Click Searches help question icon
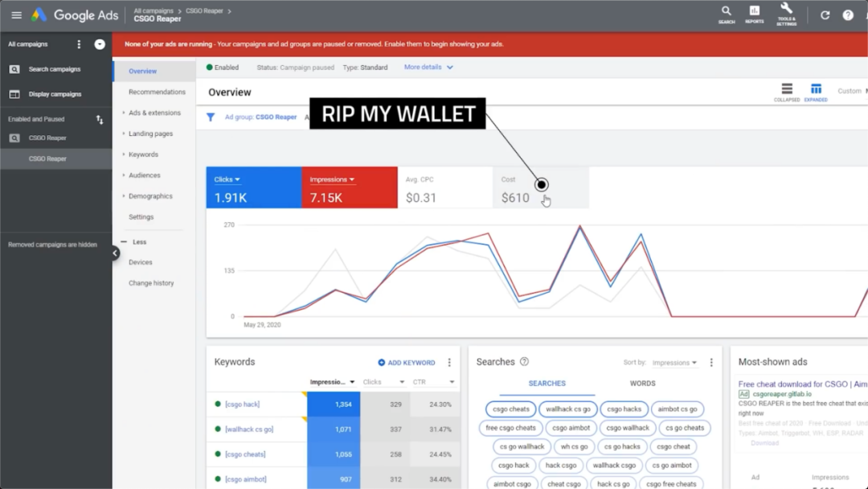Image resolution: width=868 pixels, height=489 pixels. pyautogui.click(x=524, y=362)
